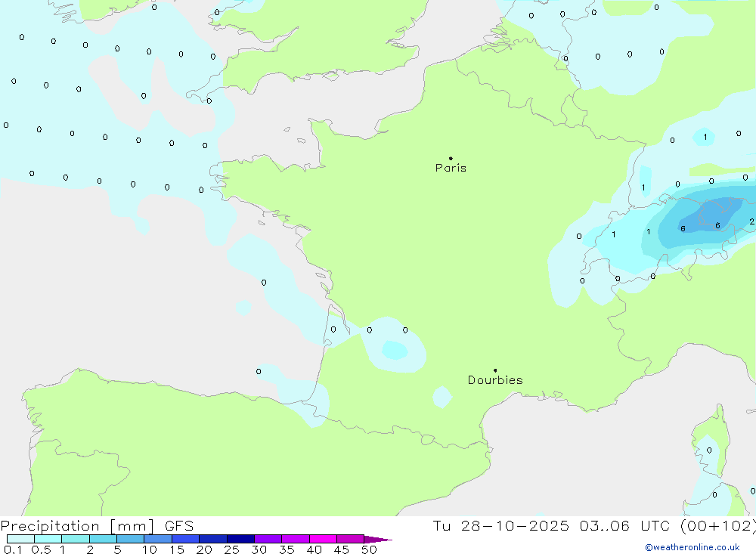Viewport: 756px width, 554px height.
Task: Pick the 15–20 mm legend swatch
Action: [186, 539]
